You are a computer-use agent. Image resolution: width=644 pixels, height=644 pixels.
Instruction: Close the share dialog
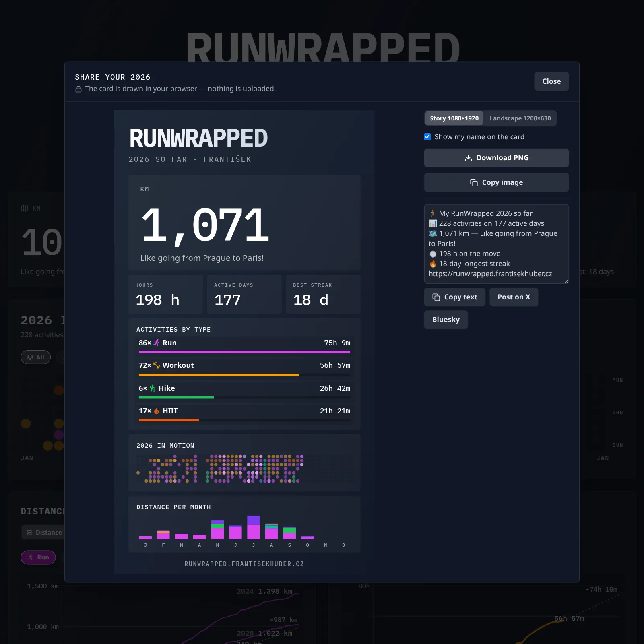551,81
